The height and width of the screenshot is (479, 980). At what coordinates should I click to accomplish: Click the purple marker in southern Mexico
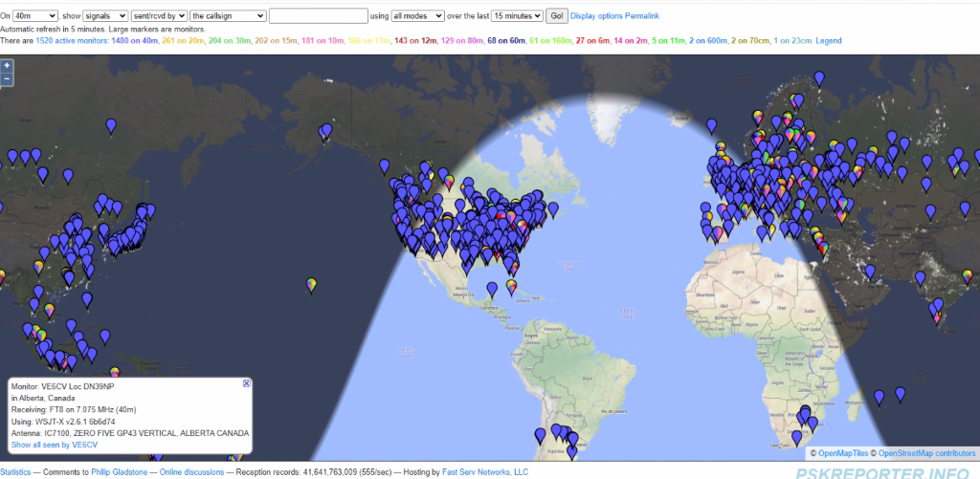pos(491,288)
